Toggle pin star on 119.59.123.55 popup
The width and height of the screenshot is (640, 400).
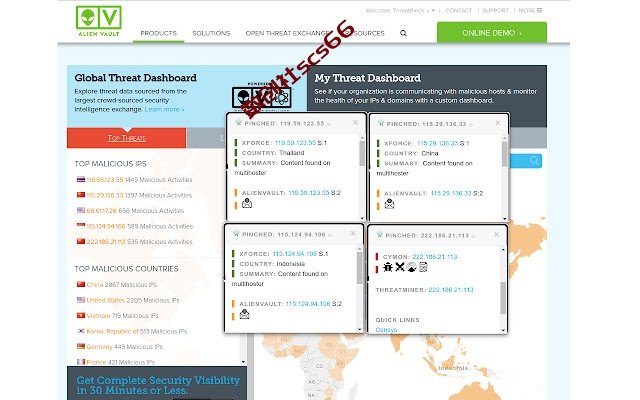329,124
